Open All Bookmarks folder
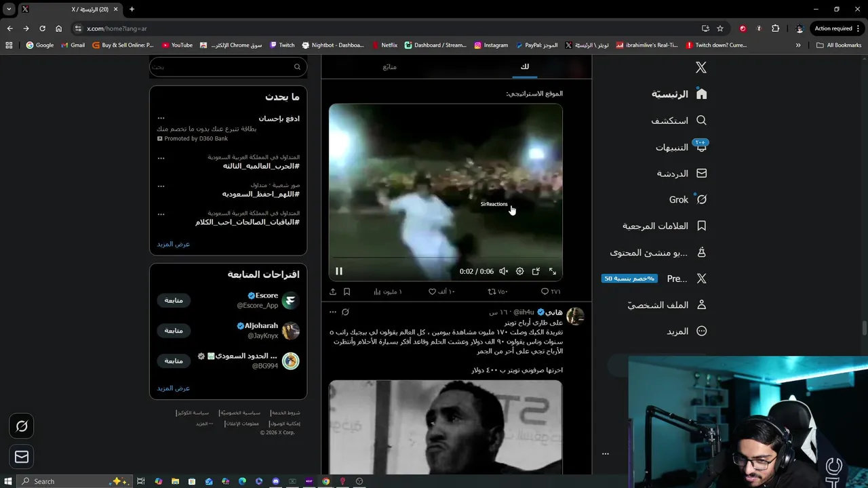 click(839, 45)
